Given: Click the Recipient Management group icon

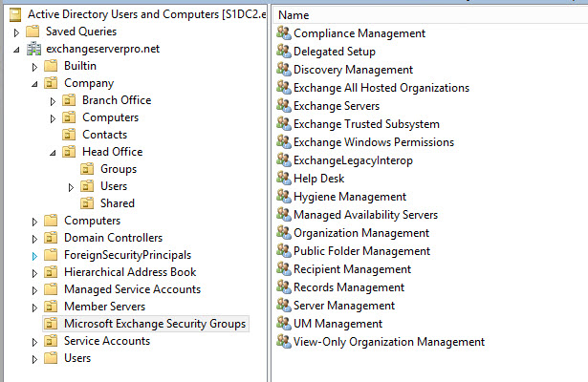Looking at the screenshot, I should point(284,269).
